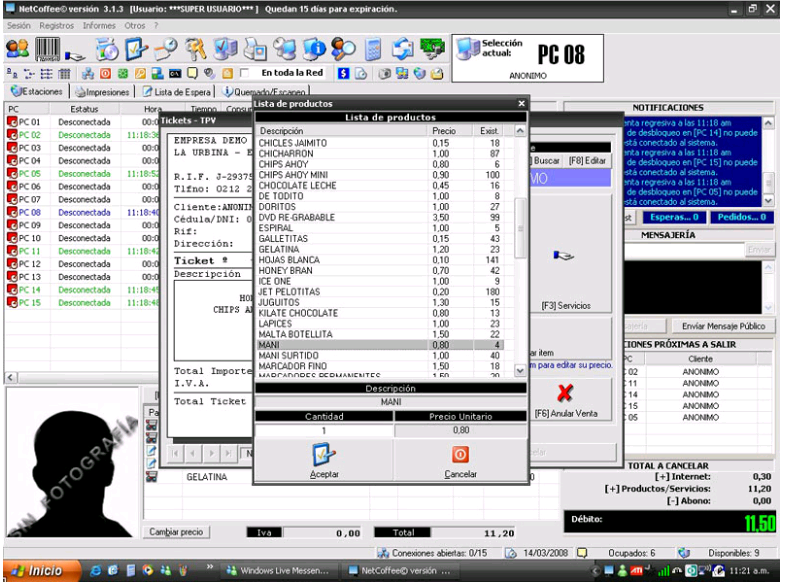Open the Otros menu
The height and width of the screenshot is (585, 785).
coord(135,26)
